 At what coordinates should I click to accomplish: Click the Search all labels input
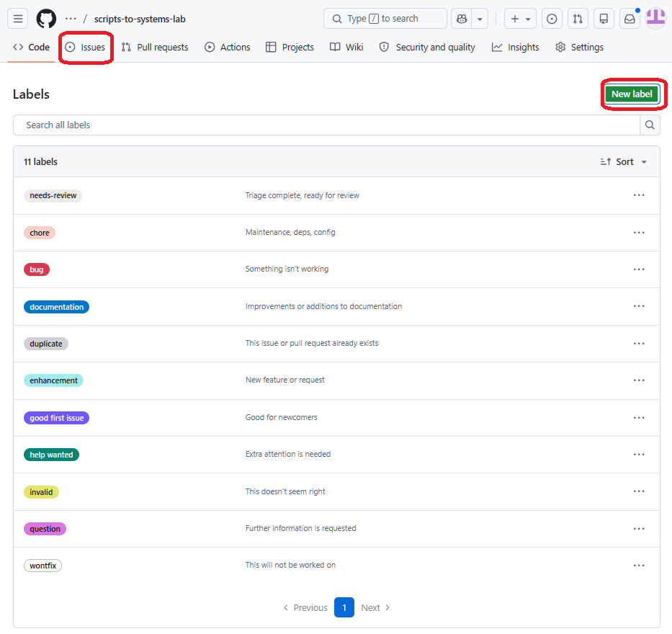point(326,125)
